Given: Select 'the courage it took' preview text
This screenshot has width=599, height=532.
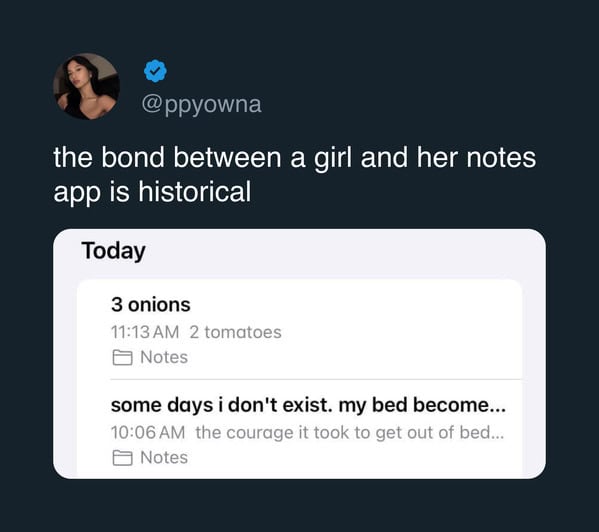Looking at the screenshot, I should [x=350, y=433].
